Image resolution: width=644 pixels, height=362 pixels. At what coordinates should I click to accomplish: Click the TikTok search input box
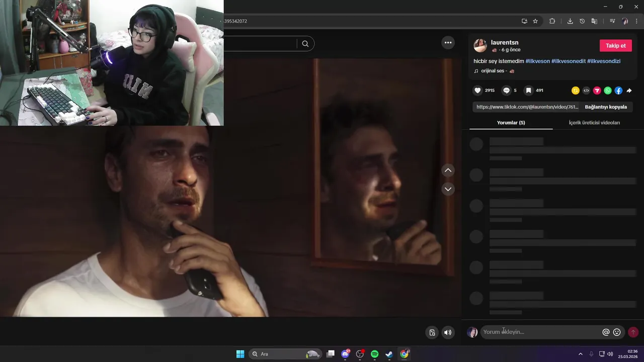point(260,44)
